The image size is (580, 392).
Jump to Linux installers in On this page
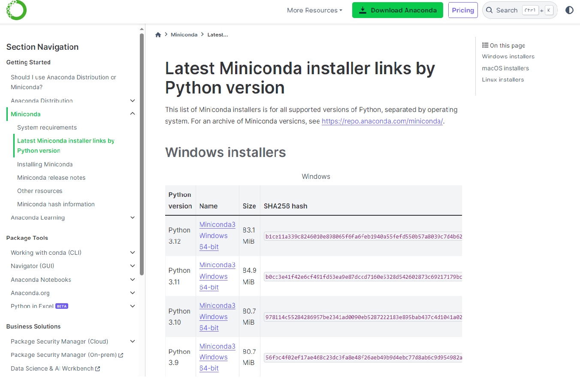(x=503, y=80)
